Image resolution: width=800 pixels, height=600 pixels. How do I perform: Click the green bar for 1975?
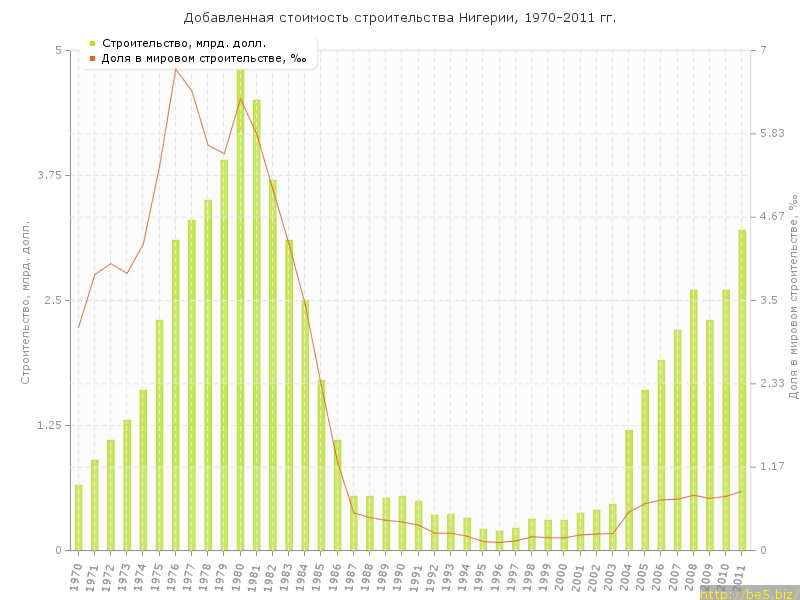click(x=160, y=435)
